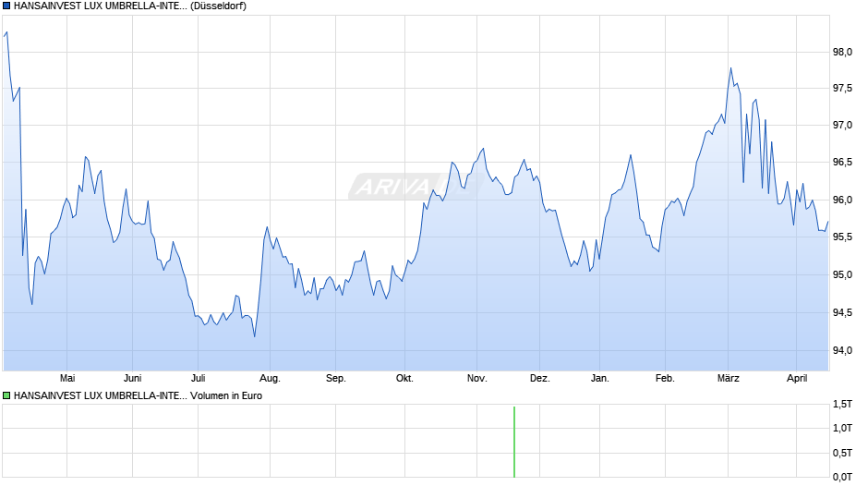This screenshot has width=868, height=486.
Task: Click the 95,0 price axis value
Action: click(842, 274)
